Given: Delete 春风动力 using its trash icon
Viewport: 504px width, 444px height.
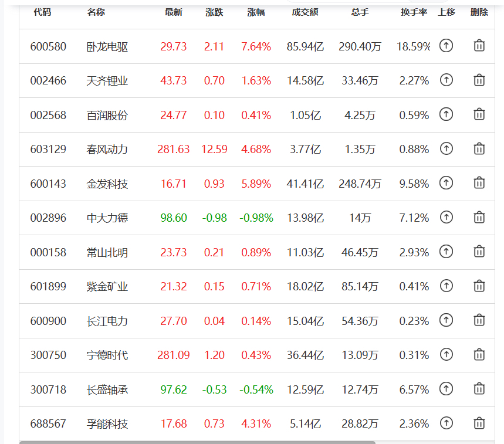Looking at the screenshot, I should (479, 148).
